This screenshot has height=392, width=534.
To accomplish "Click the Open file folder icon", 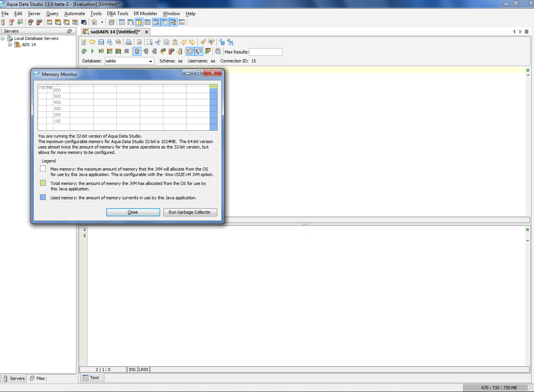I will click(92, 42).
